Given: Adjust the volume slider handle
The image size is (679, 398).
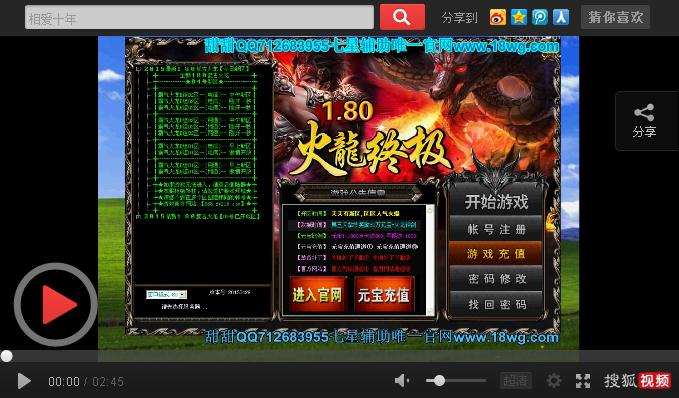Looking at the screenshot, I should click(x=439, y=381).
